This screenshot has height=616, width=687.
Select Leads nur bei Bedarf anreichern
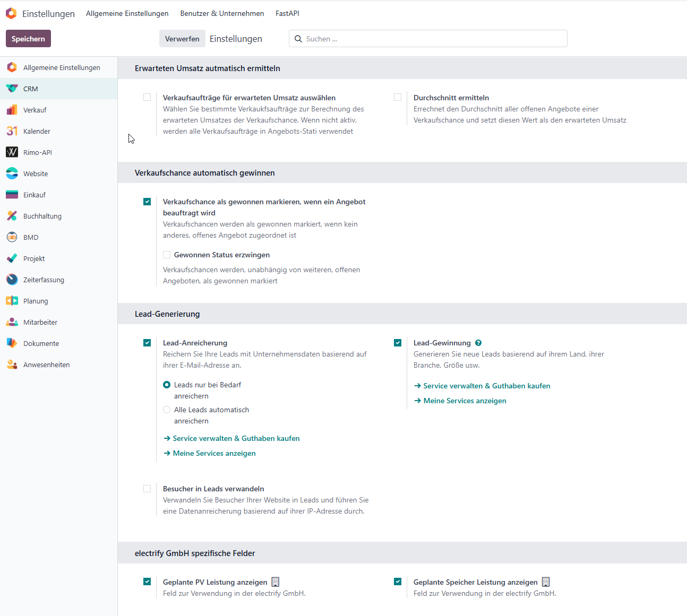167,385
